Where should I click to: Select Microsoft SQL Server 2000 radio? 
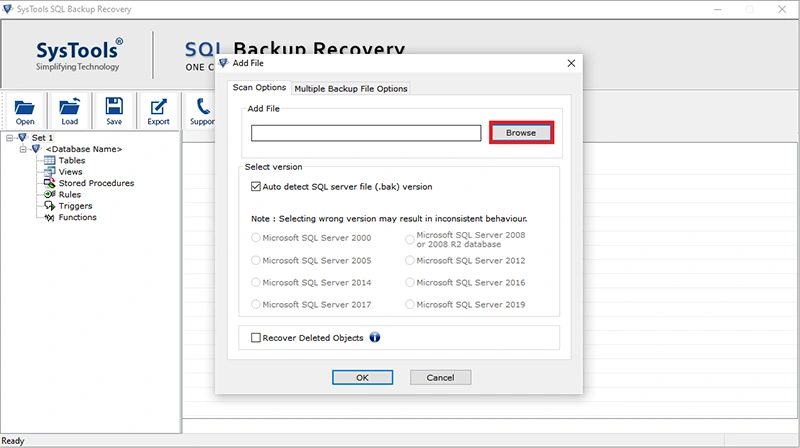tap(256, 237)
